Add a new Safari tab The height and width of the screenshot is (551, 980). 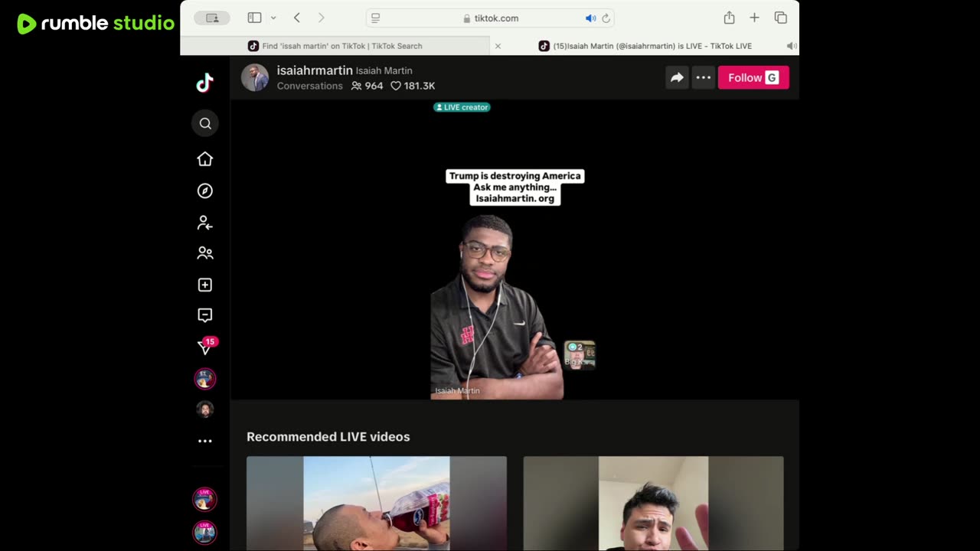coord(754,18)
